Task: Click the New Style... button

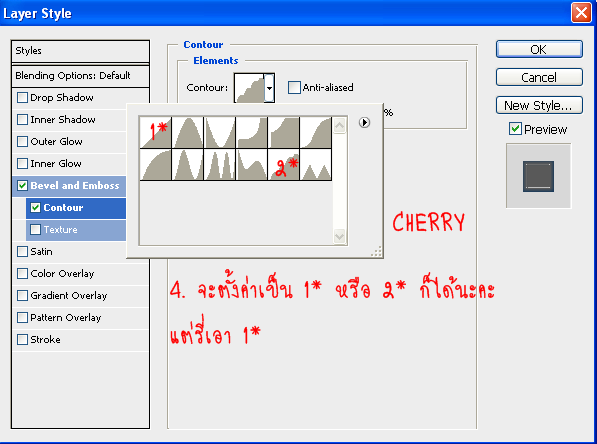Action: pyautogui.click(x=539, y=105)
